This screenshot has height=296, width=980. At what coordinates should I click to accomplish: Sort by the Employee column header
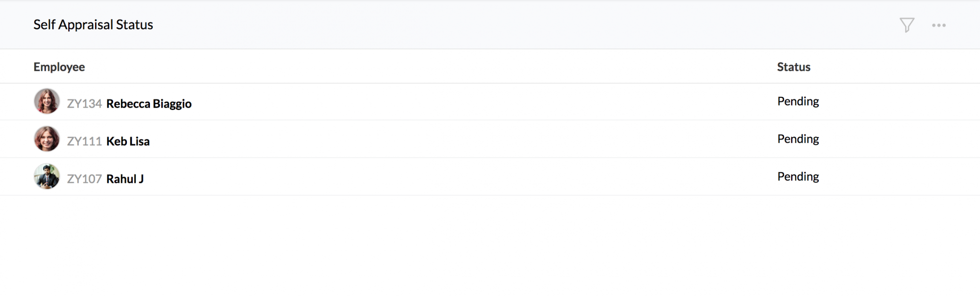pos(59,67)
